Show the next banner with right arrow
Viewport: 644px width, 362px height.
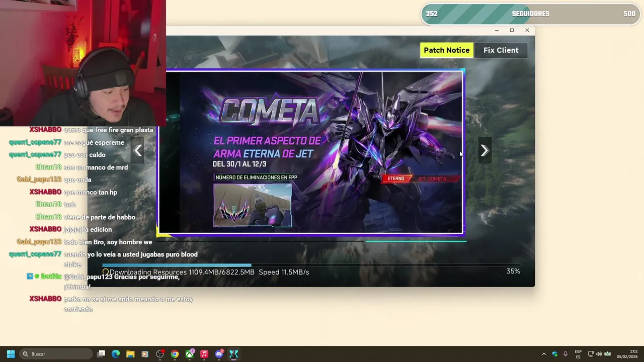coord(484,150)
